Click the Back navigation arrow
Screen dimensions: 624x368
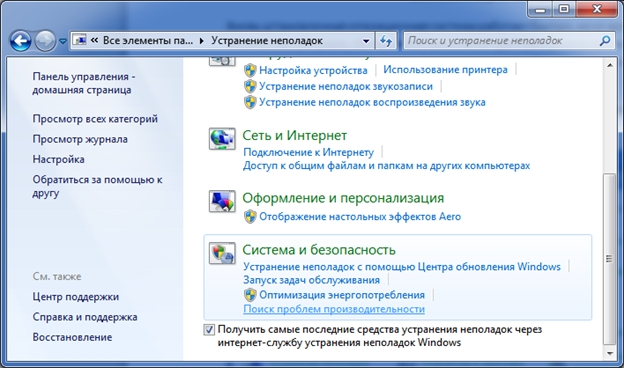20,41
